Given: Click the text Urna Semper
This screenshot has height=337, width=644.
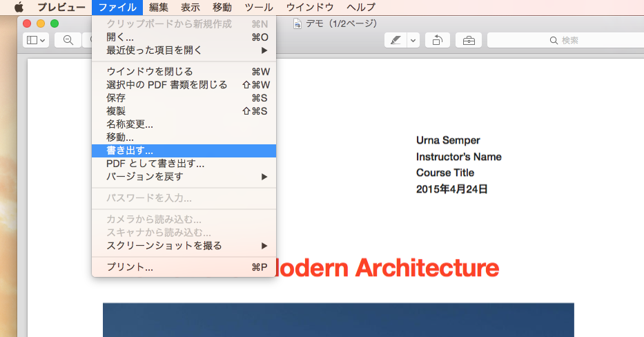Looking at the screenshot, I should [448, 140].
